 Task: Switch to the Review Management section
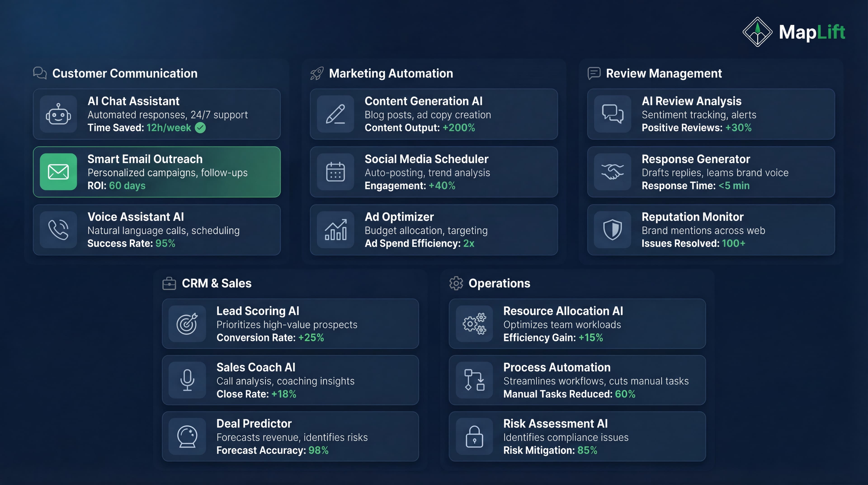663,73
